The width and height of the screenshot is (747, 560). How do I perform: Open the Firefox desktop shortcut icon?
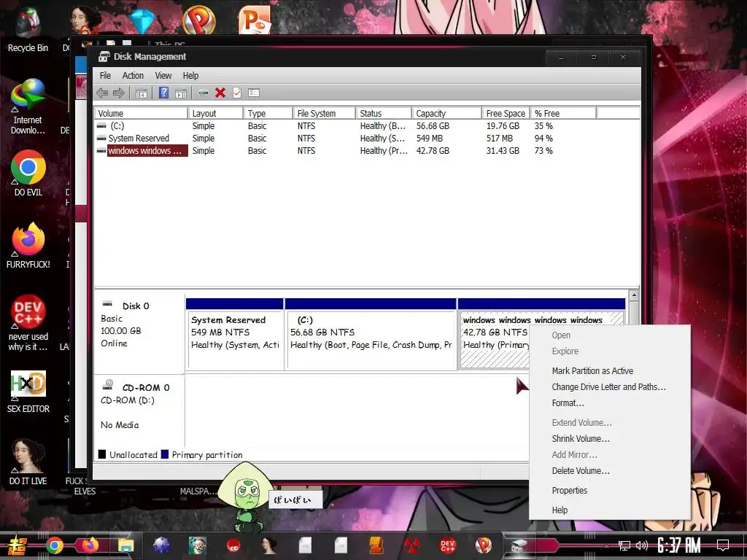[28, 246]
